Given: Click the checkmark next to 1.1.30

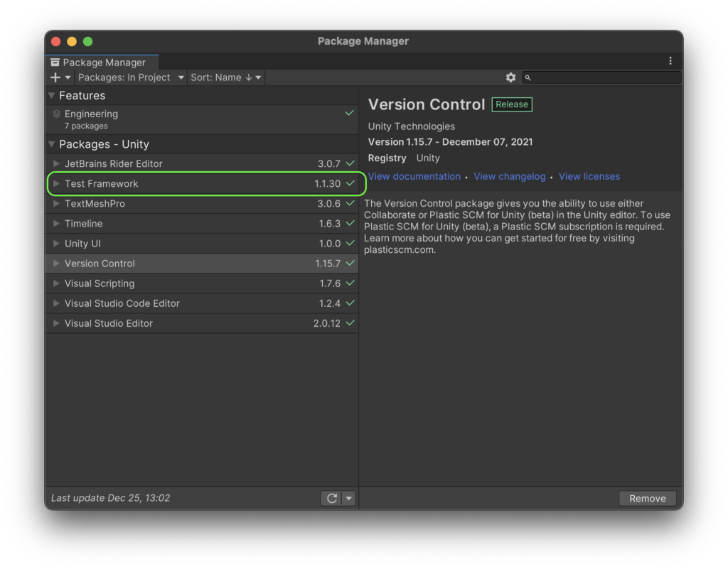Looking at the screenshot, I should [x=350, y=183].
